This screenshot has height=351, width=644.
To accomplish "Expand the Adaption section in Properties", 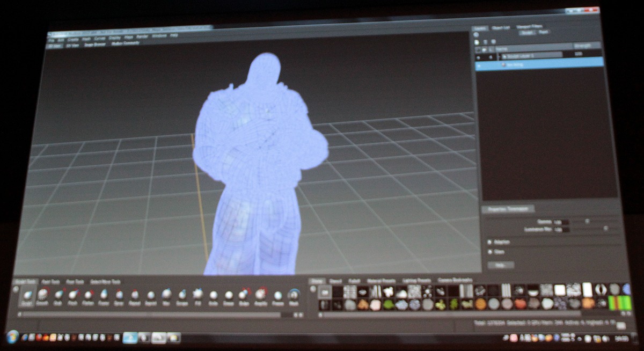I will click(x=489, y=242).
